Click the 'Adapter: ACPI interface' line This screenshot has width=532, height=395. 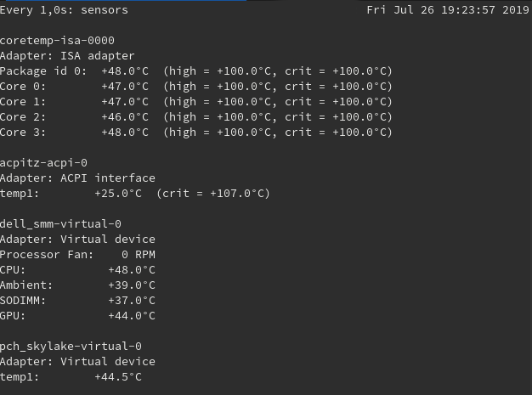click(x=77, y=178)
